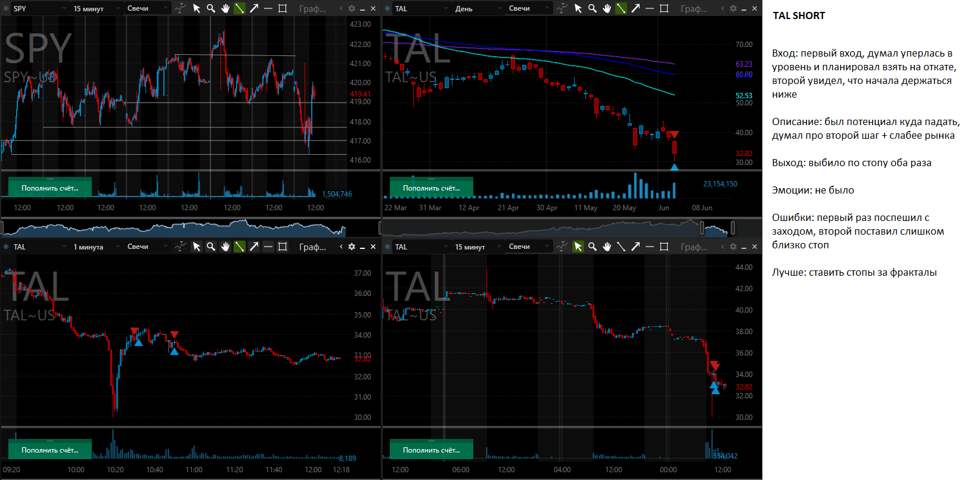
Task: Select horizontal line tool in TAL 1-minute chart
Action: (268, 247)
